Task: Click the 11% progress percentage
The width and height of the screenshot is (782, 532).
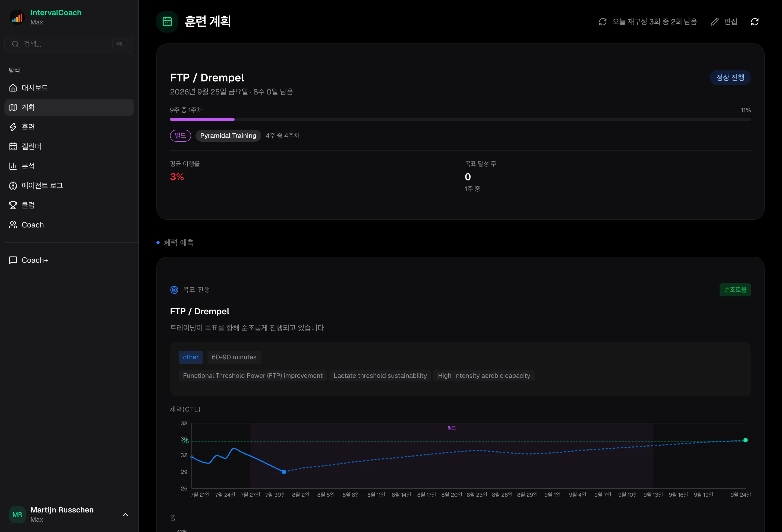Action: [x=746, y=110]
